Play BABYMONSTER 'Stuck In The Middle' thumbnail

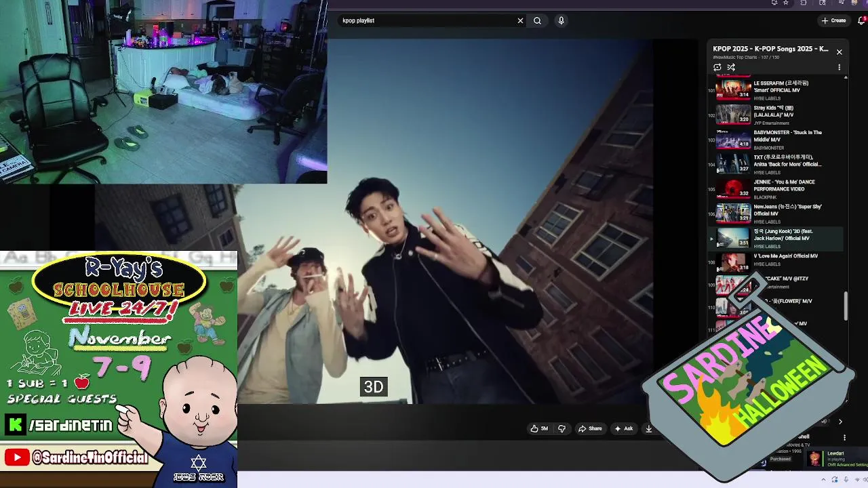[x=733, y=138]
